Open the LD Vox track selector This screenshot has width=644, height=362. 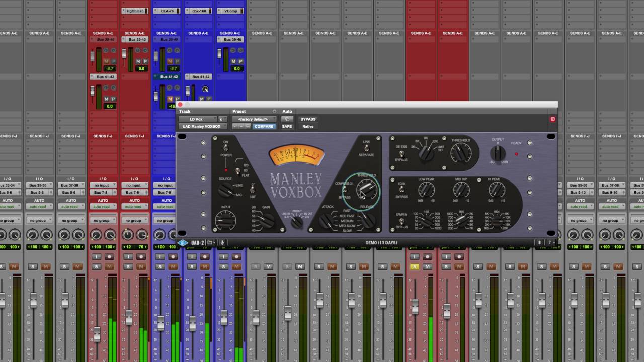pos(198,119)
